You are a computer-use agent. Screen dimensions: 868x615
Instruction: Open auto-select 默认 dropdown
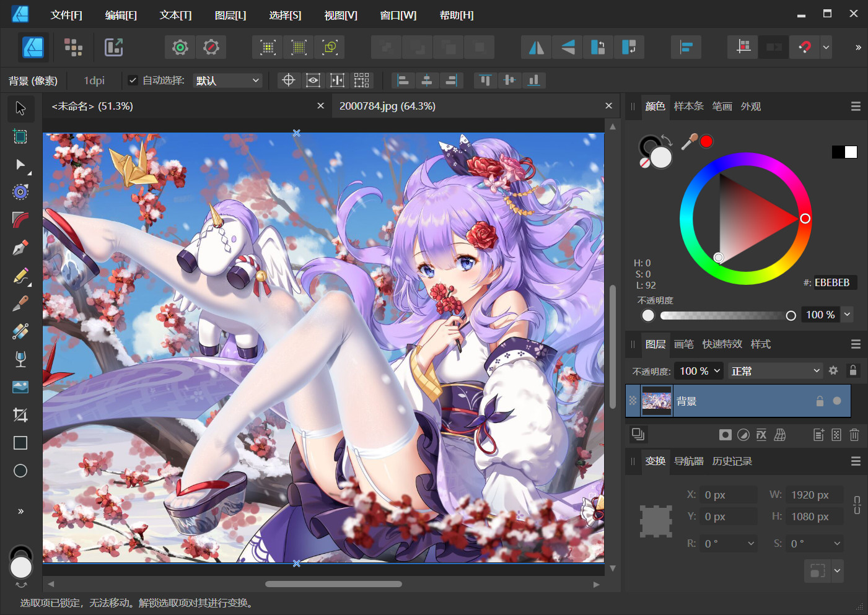pos(228,81)
